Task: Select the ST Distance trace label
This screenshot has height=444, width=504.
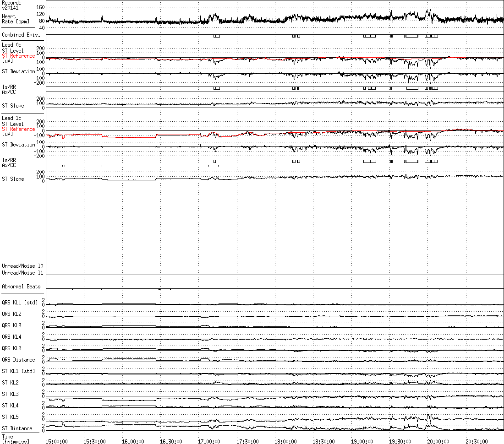Action: (17, 428)
